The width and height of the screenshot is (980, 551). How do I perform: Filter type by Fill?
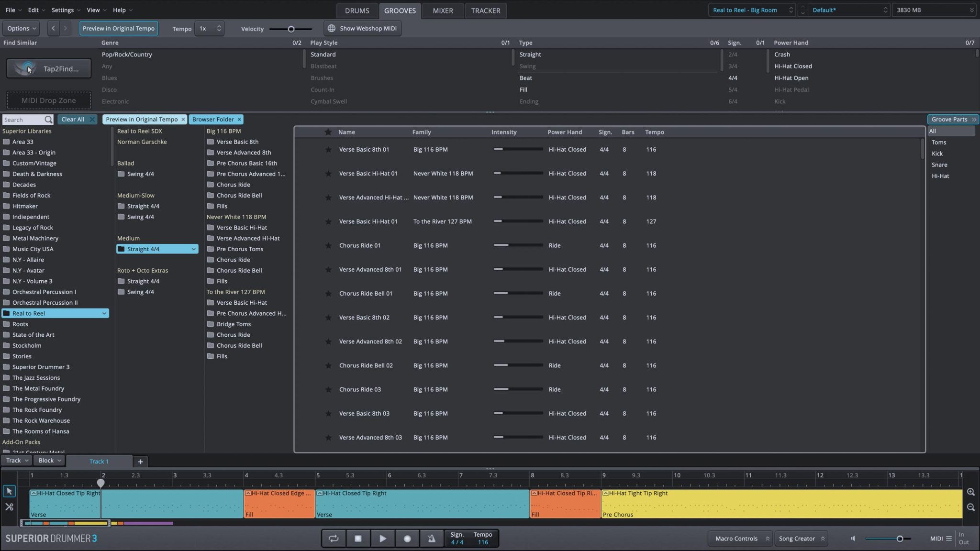(523, 90)
